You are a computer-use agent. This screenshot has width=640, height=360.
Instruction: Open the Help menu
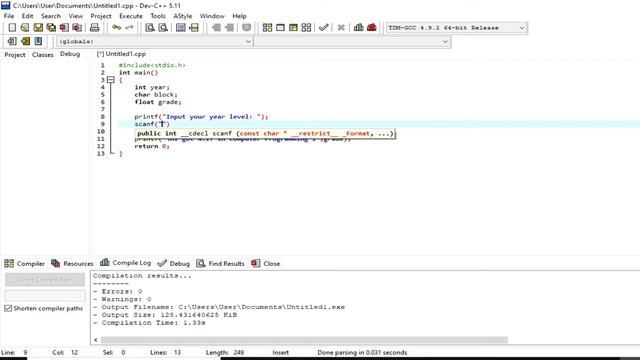(x=239, y=16)
